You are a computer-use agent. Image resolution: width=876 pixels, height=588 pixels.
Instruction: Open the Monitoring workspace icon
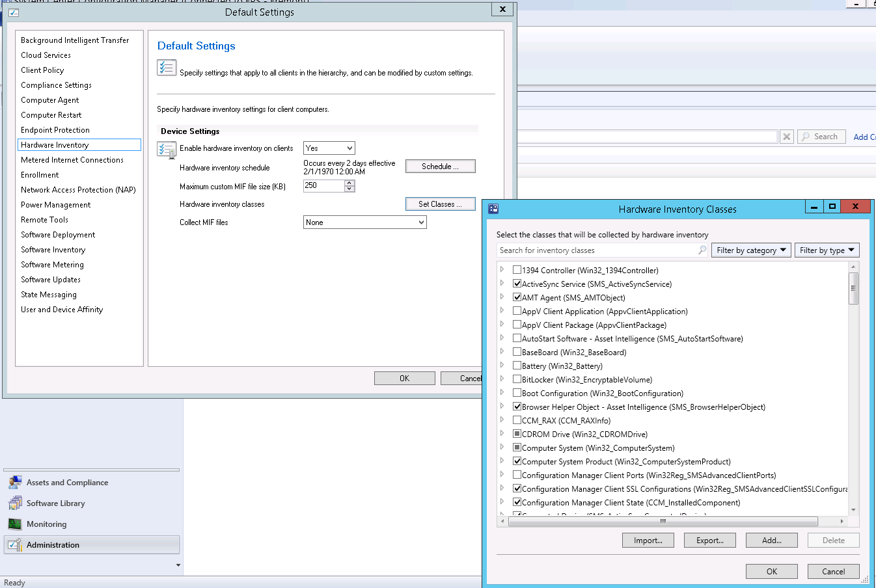[x=15, y=524]
